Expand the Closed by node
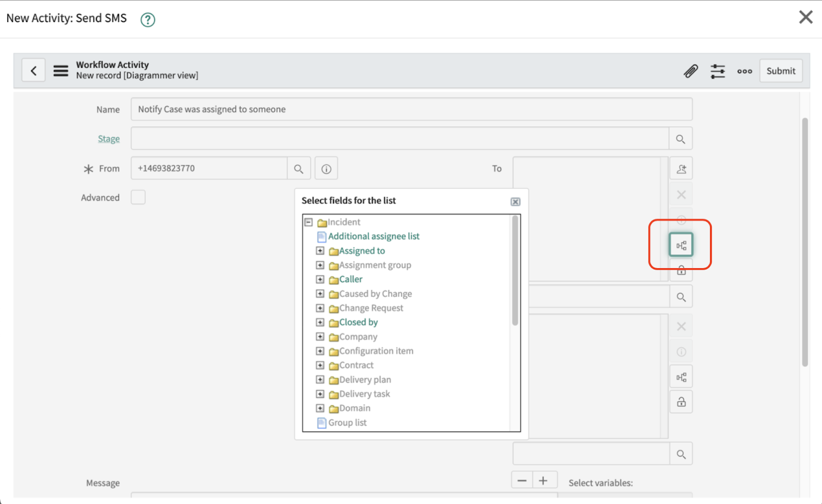The width and height of the screenshot is (822, 504). coord(320,323)
